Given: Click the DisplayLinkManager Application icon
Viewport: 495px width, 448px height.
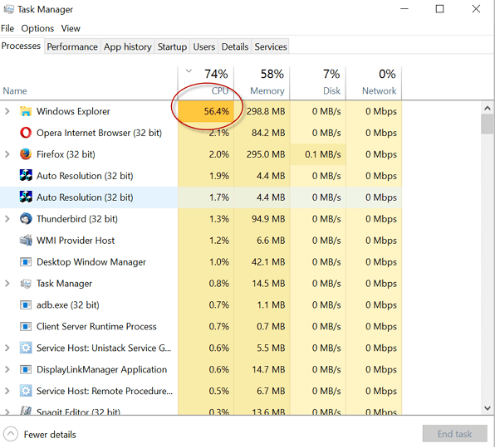Looking at the screenshot, I should coord(26,369).
